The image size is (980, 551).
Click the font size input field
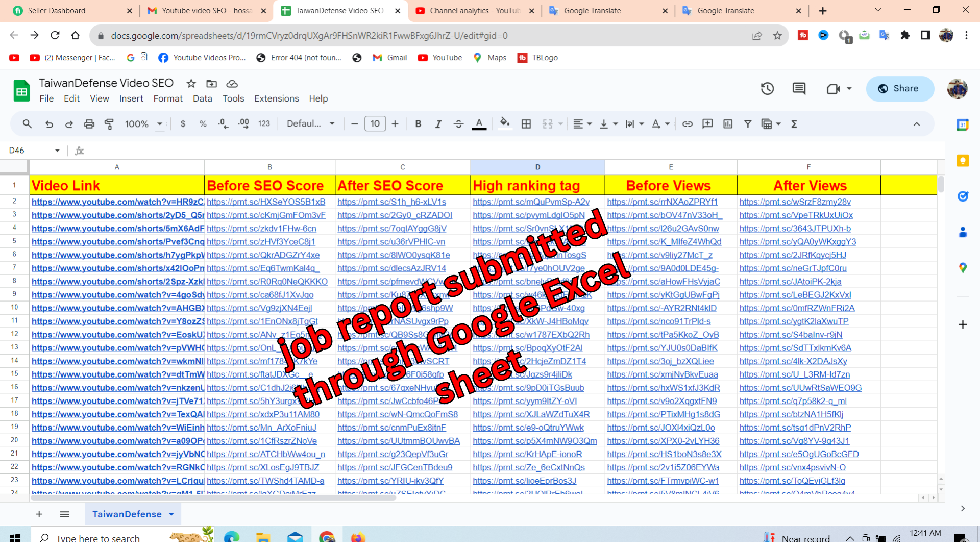pyautogui.click(x=375, y=124)
